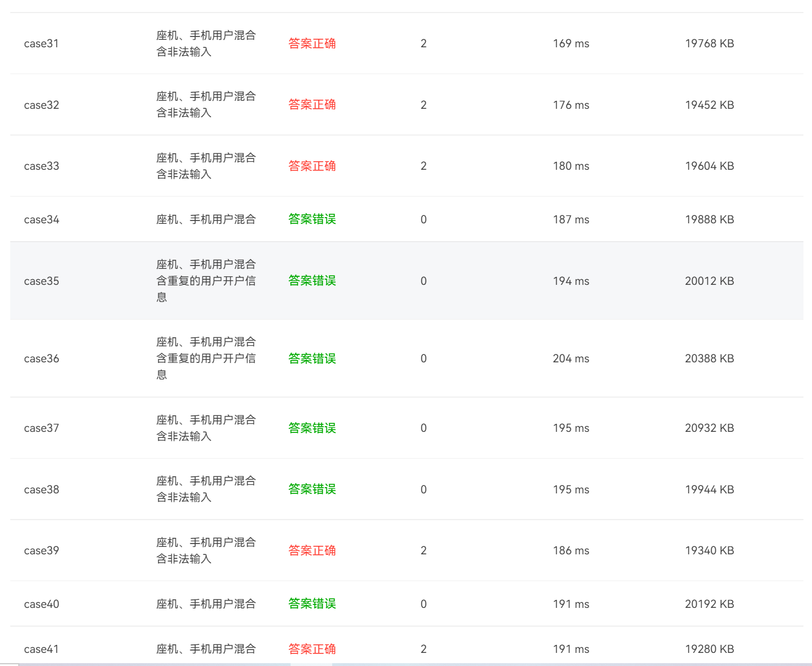Click the 答案正确 status in case32 row
The image size is (812, 666).
(x=312, y=105)
